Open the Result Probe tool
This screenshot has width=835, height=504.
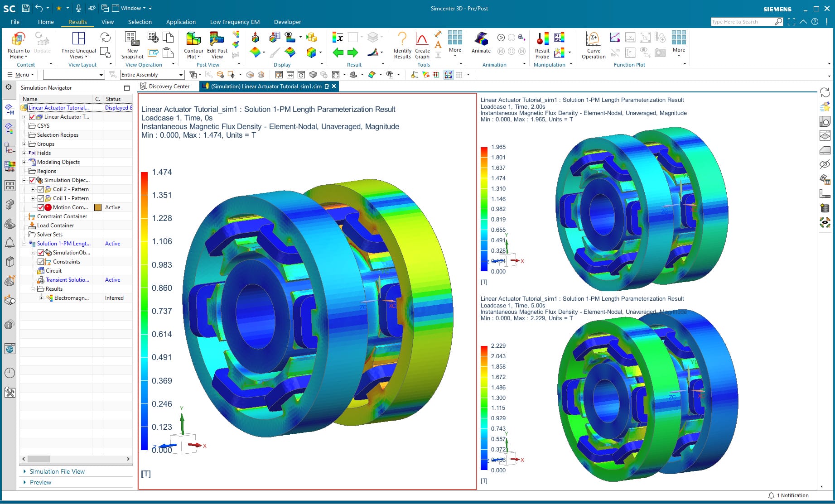point(542,45)
